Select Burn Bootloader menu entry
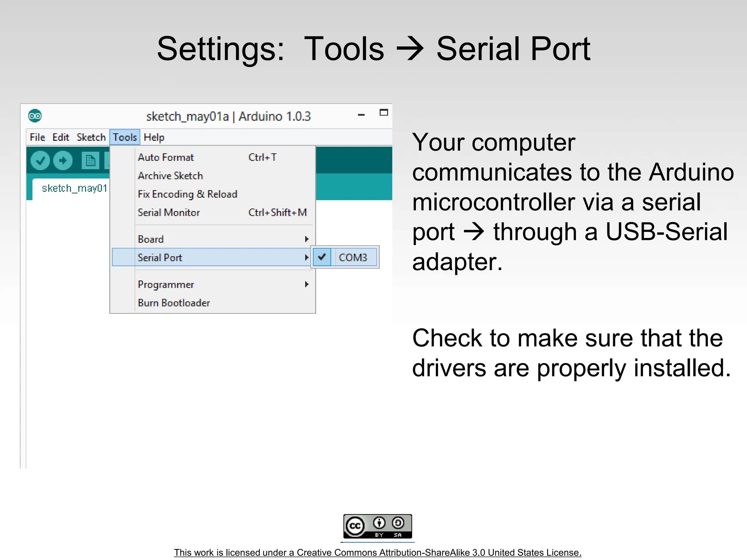The height and width of the screenshot is (560, 747). (x=174, y=303)
